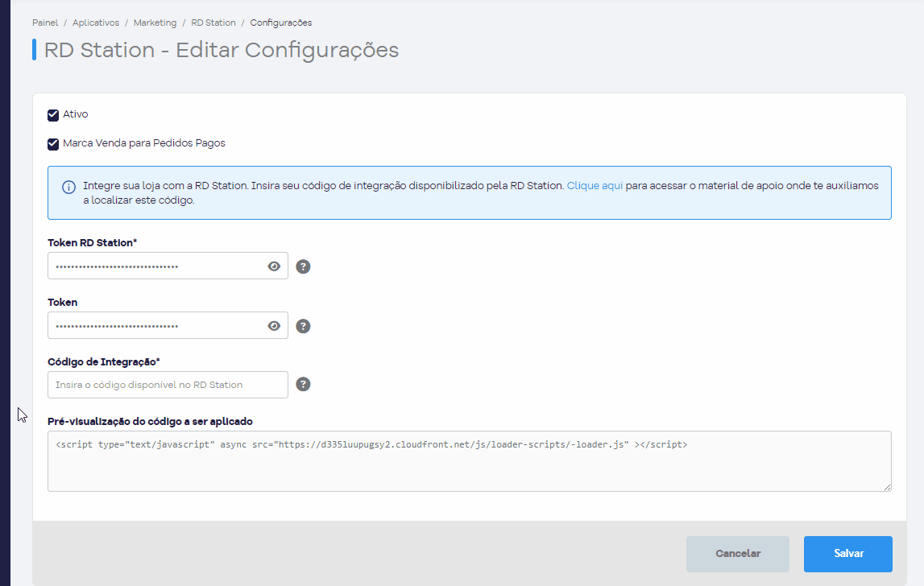Toggle Marca Venda para Pedidos Pagos checkbox
This screenshot has height=586, width=924.
pyautogui.click(x=53, y=144)
